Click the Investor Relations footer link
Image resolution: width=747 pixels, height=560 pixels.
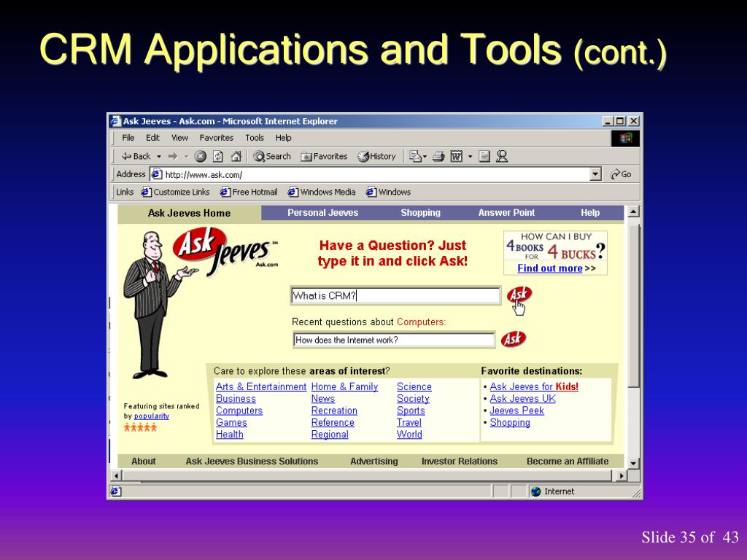pos(460,461)
